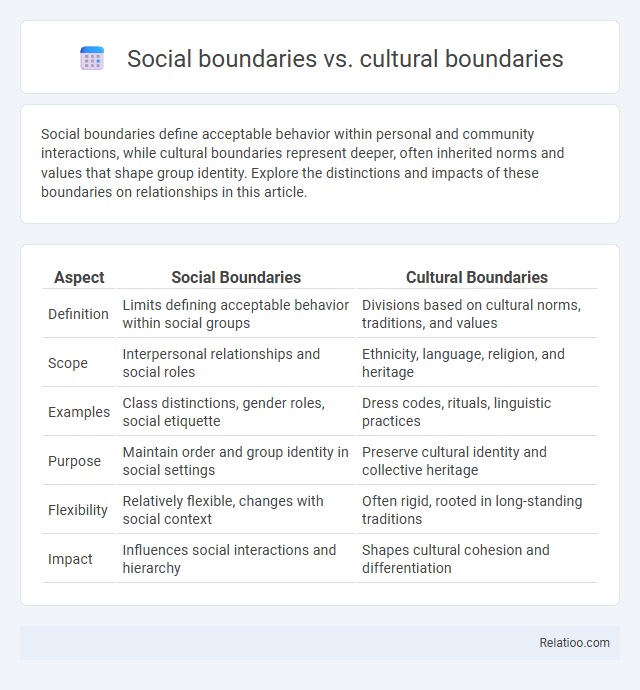Click the 'Definition' row label
The width and height of the screenshot is (640, 690).
click(x=78, y=314)
